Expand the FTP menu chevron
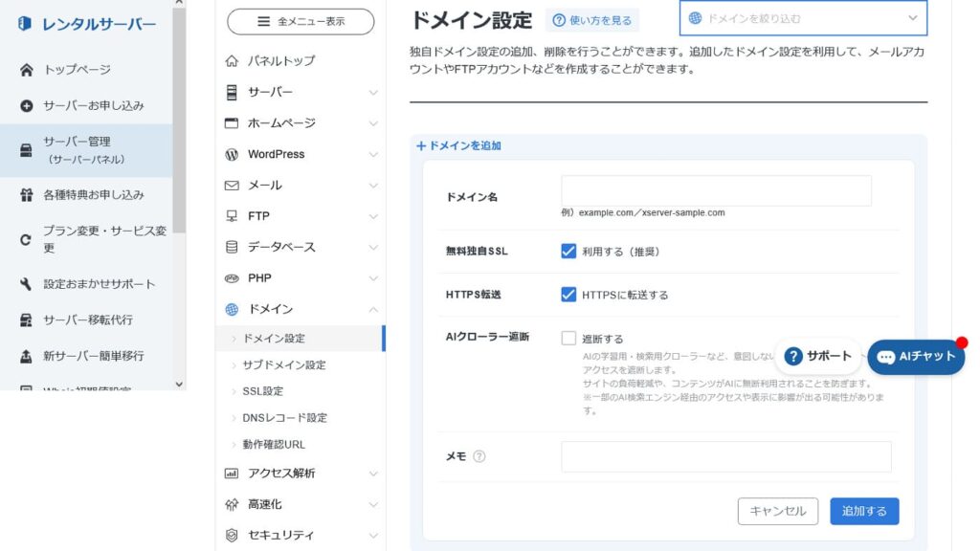Screen dimensions: 980x551 pyautogui.click(x=373, y=216)
